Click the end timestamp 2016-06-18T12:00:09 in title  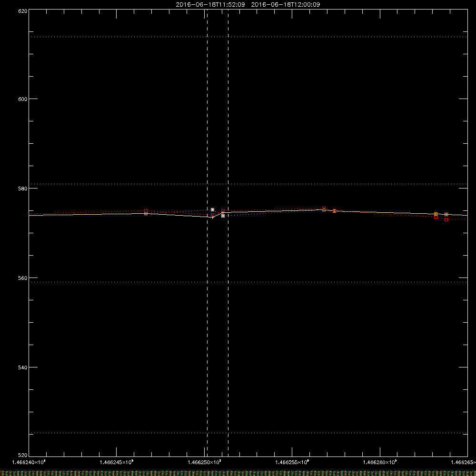coord(285,5)
